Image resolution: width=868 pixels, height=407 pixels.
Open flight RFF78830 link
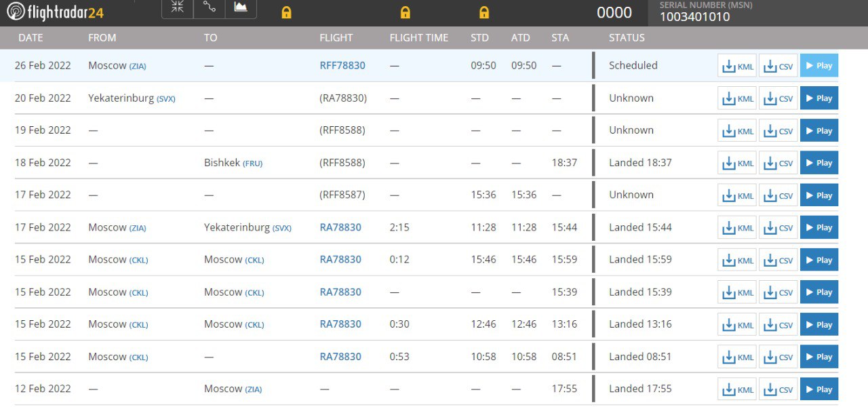[x=342, y=66]
